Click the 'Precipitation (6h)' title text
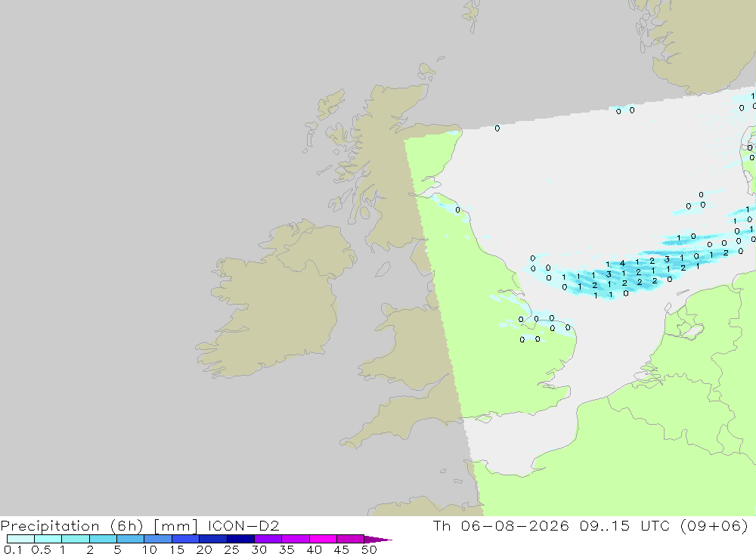The height and width of the screenshot is (554, 756). click(x=72, y=526)
